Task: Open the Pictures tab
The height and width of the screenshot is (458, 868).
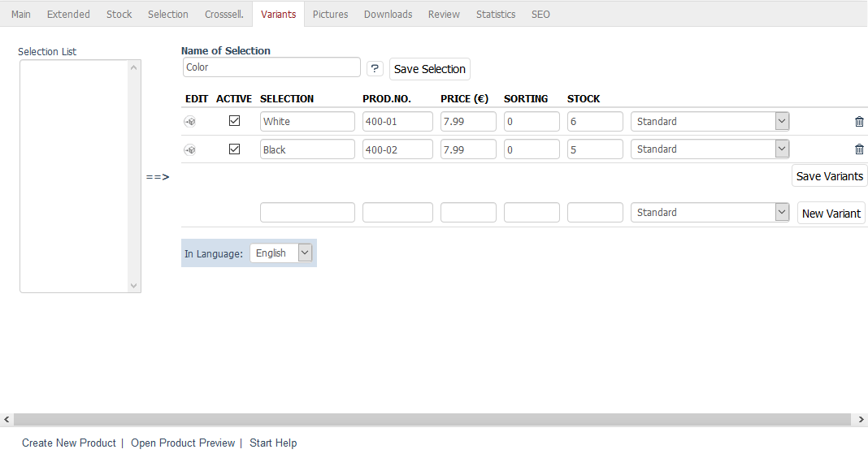Action: click(x=331, y=15)
